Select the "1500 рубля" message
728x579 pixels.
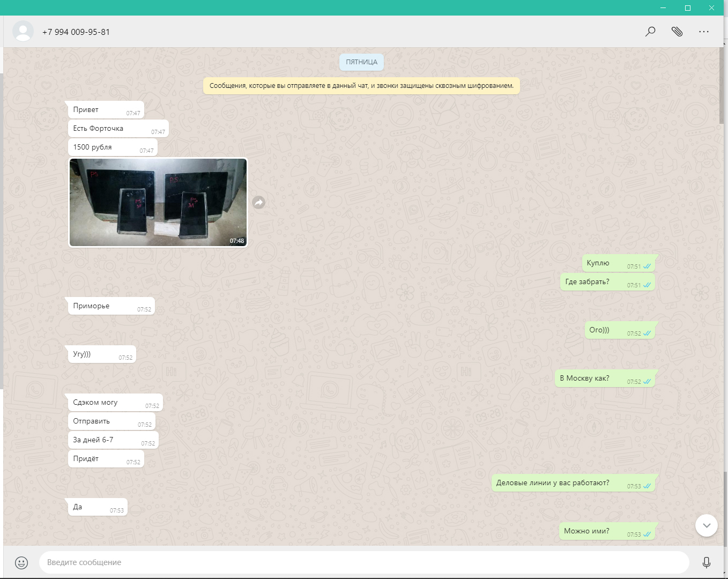[x=113, y=147]
